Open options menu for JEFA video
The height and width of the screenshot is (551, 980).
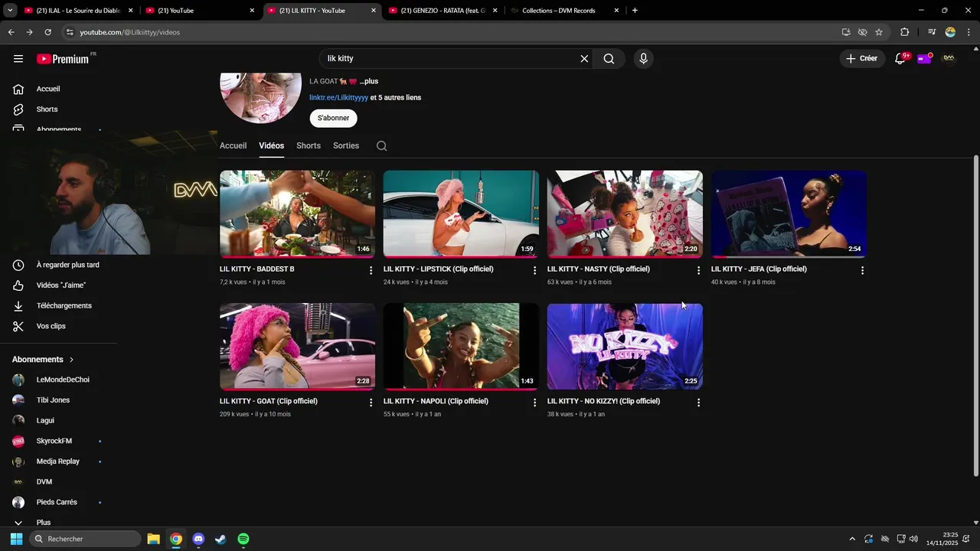click(x=862, y=270)
